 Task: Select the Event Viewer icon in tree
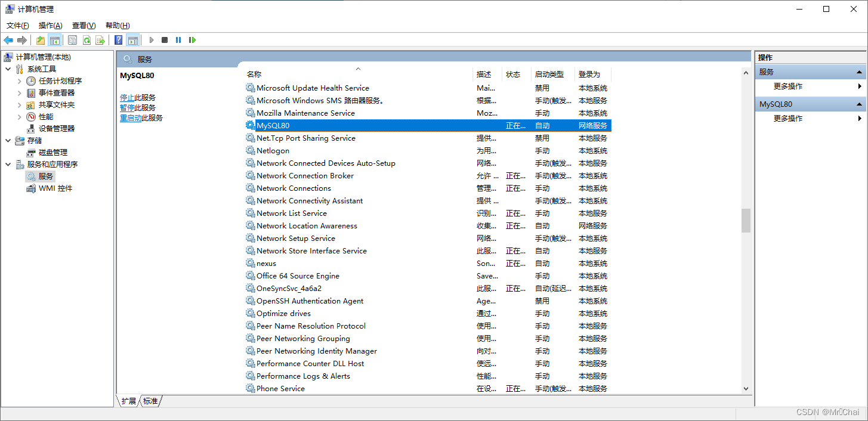coord(31,92)
